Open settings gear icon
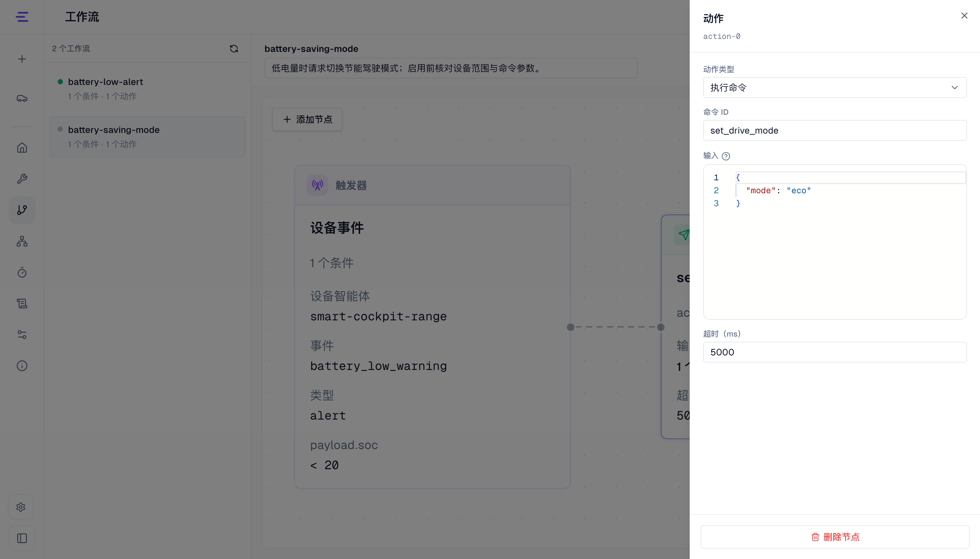 (x=21, y=507)
